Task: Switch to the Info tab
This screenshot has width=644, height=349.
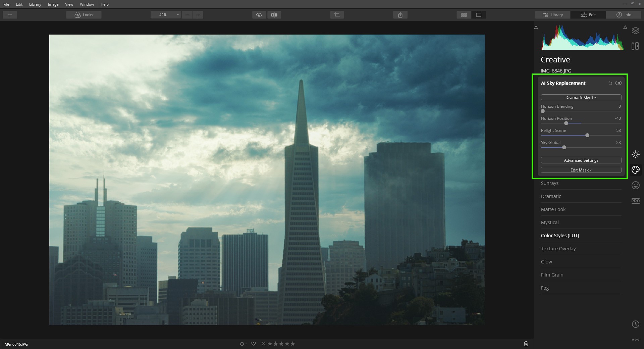Action: coord(624,15)
